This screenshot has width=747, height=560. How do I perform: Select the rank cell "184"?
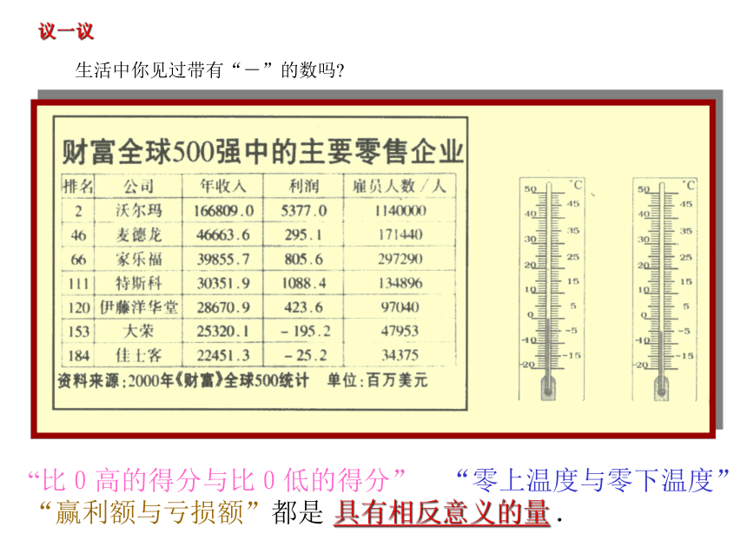click(78, 356)
